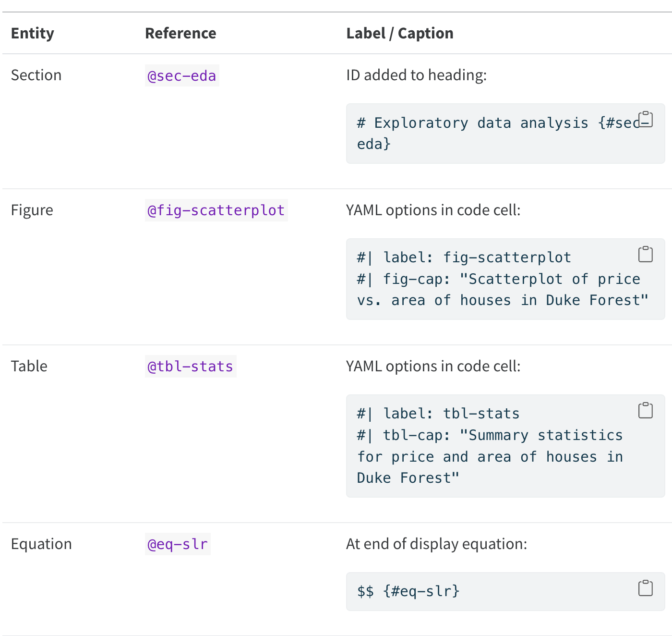Click the "label: tbl-stats" code line
This screenshot has height=636, width=672.
(x=438, y=414)
